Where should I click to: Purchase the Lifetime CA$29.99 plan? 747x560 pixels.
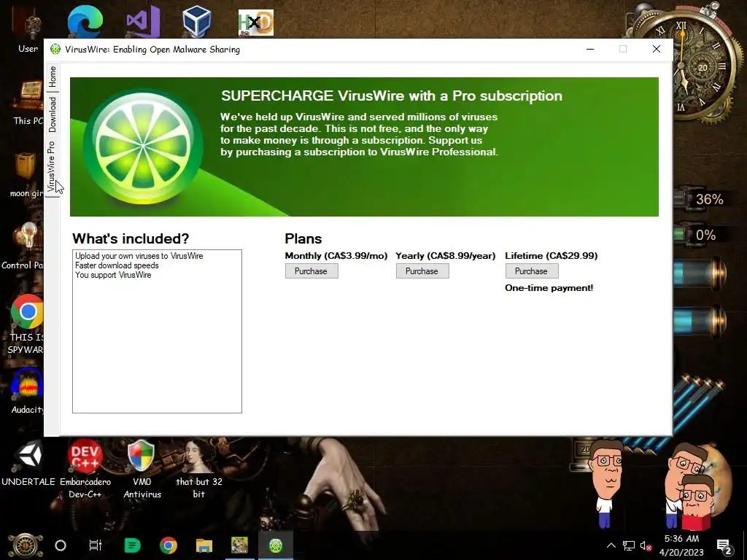pos(532,271)
